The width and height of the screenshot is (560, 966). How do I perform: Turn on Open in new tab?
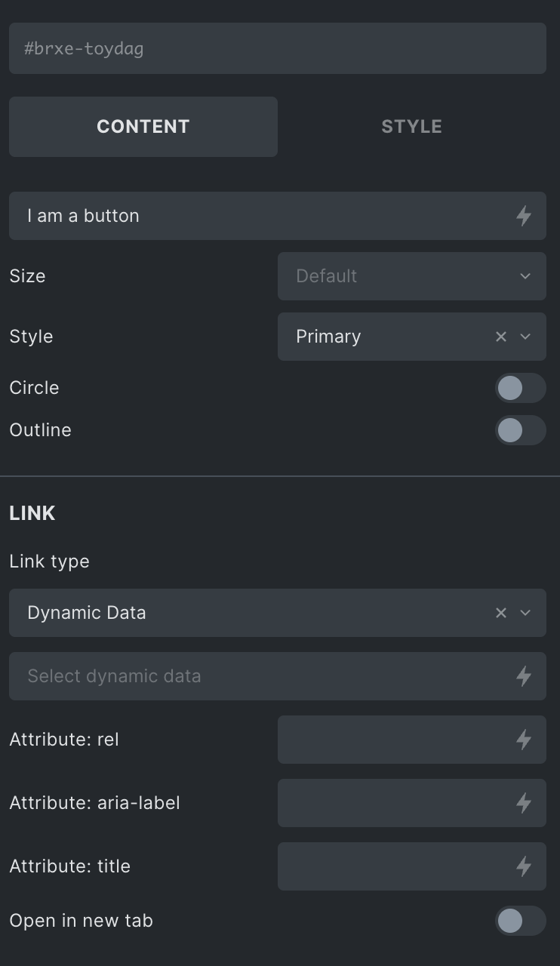point(521,921)
